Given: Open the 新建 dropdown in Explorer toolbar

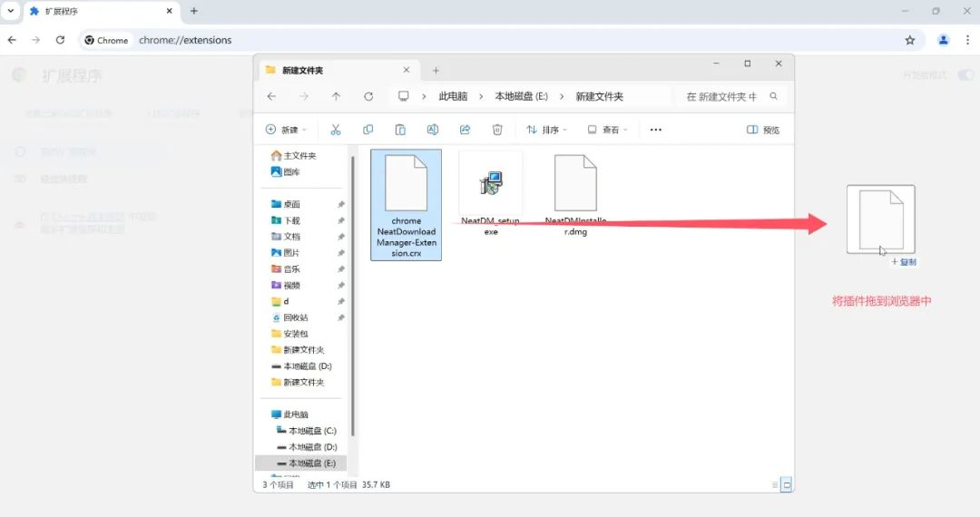Looking at the screenshot, I should pos(286,130).
